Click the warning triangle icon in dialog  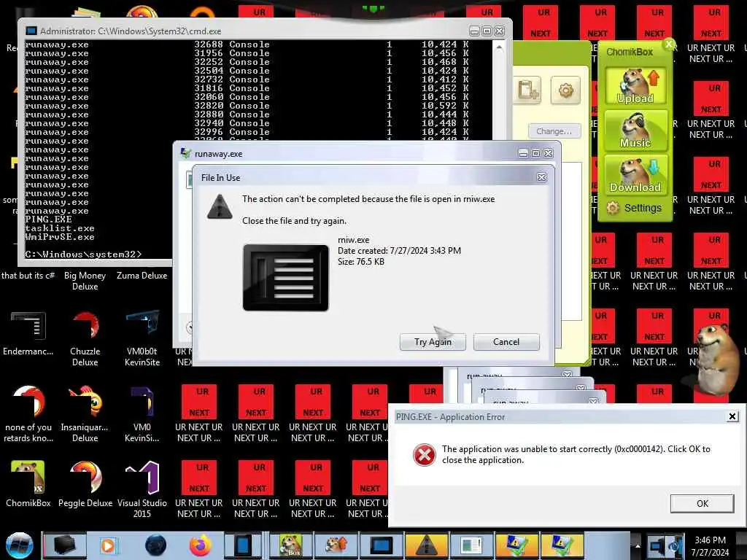pos(220,206)
